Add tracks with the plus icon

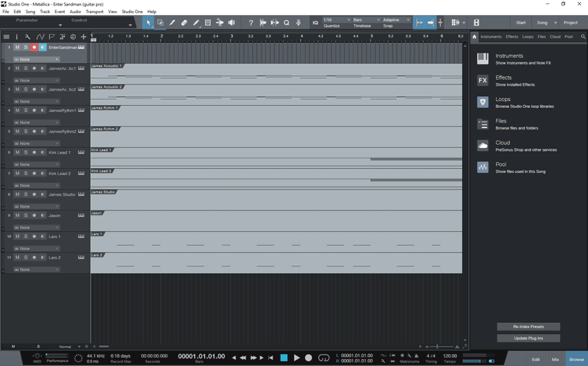click(84, 37)
